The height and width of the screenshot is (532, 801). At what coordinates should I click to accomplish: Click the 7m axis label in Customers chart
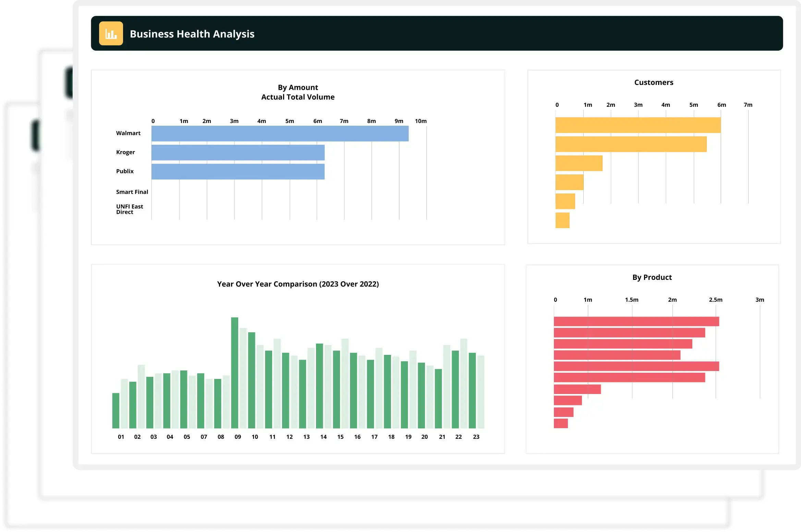748,105
